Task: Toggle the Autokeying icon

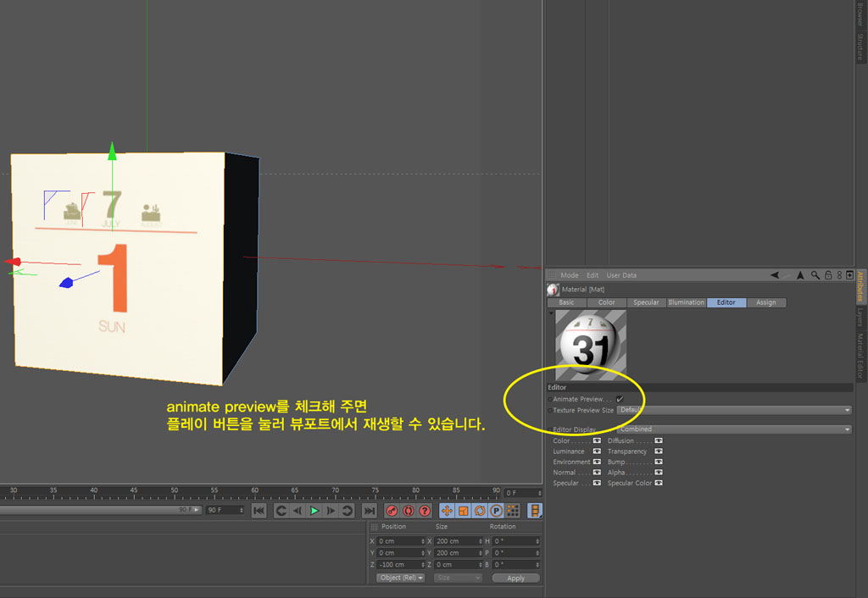Action: [x=408, y=511]
